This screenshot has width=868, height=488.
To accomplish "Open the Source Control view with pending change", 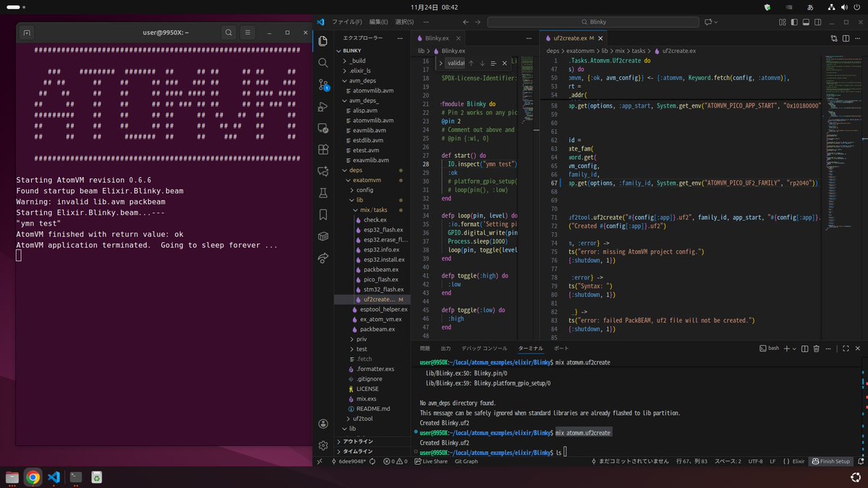I will [323, 85].
